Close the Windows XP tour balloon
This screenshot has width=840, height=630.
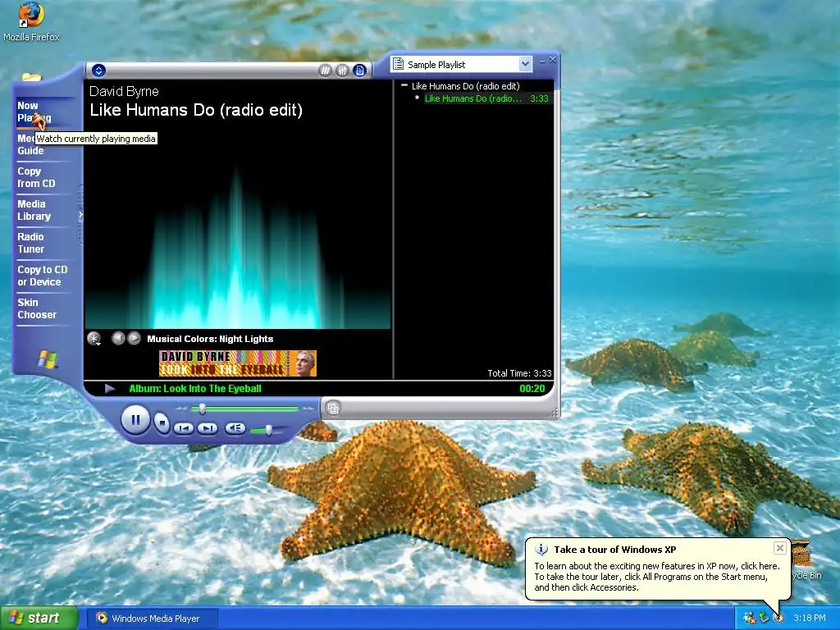point(780,548)
